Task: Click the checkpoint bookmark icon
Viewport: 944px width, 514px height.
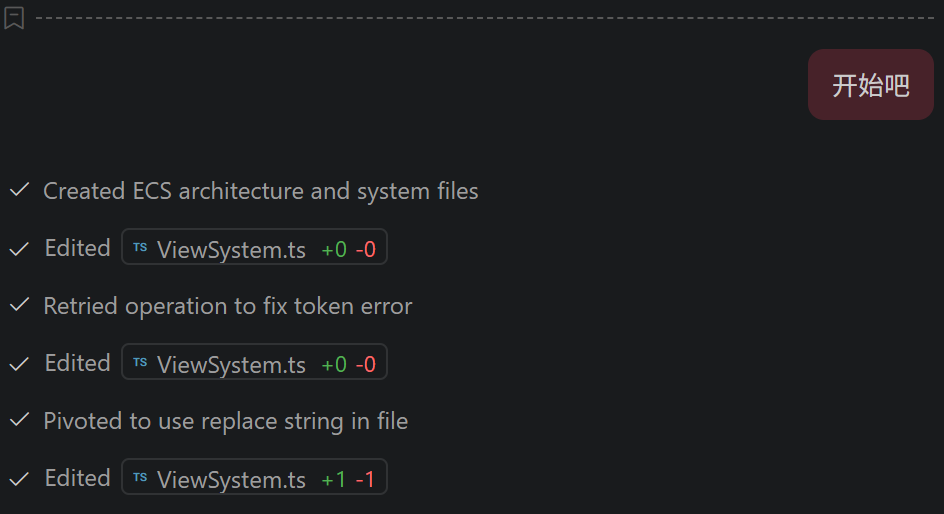Action: click(x=14, y=17)
